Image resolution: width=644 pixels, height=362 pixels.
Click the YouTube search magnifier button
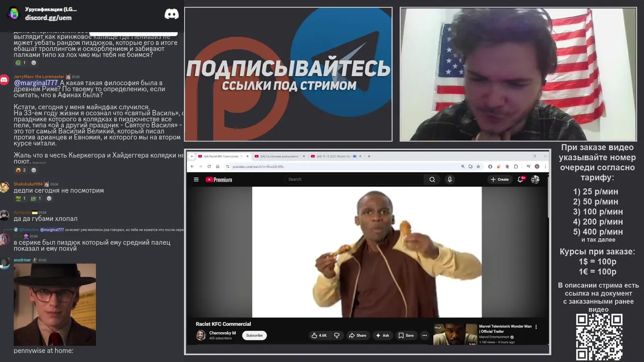pos(432,179)
